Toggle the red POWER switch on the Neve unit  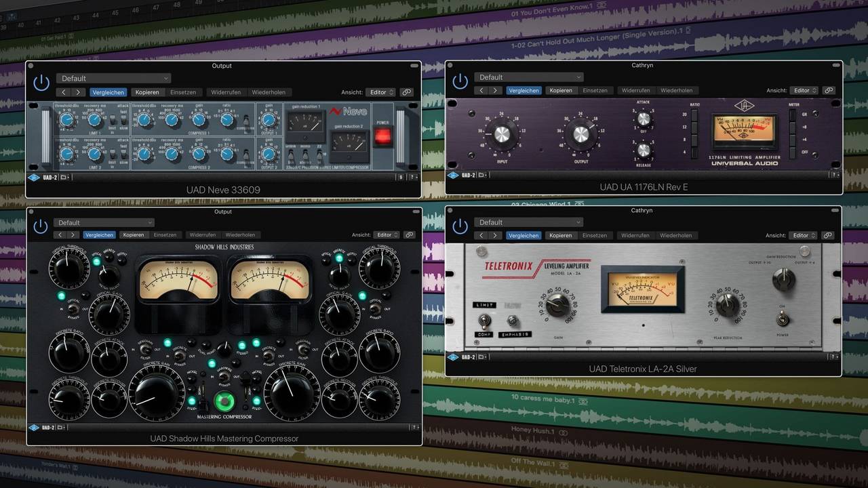(x=383, y=136)
